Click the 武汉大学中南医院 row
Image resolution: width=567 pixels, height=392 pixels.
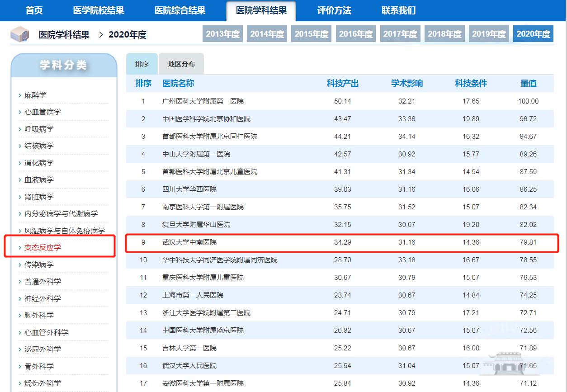point(189,242)
